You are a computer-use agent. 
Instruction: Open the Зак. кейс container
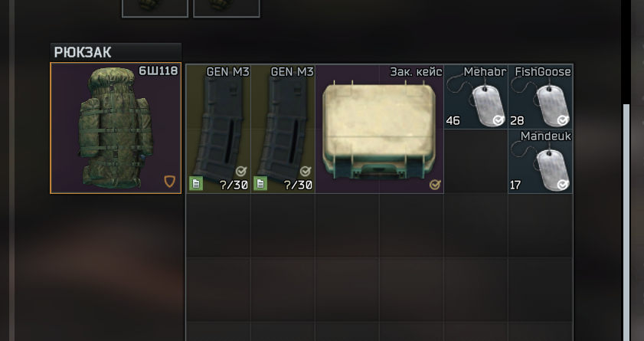(380, 129)
